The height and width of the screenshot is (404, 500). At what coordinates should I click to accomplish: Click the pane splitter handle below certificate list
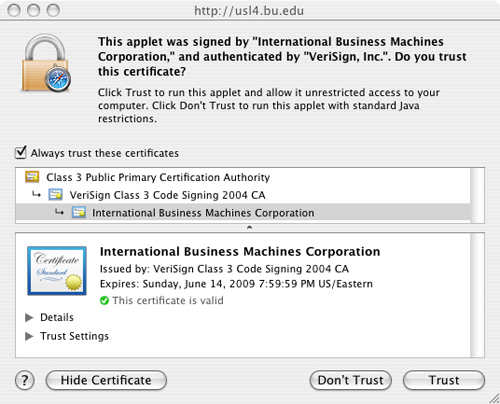249,228
